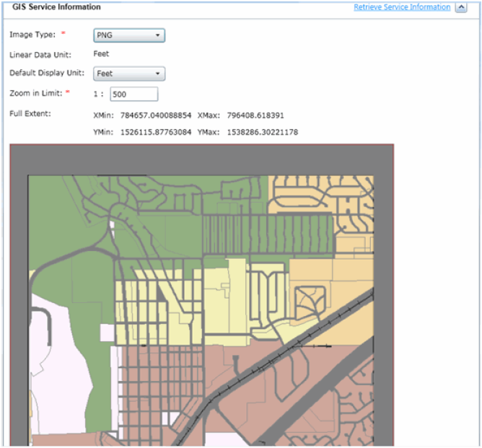Expand the Default Display Unit dropdown
Viewport: 482px width, 448px height.
[x=129, y=74]
